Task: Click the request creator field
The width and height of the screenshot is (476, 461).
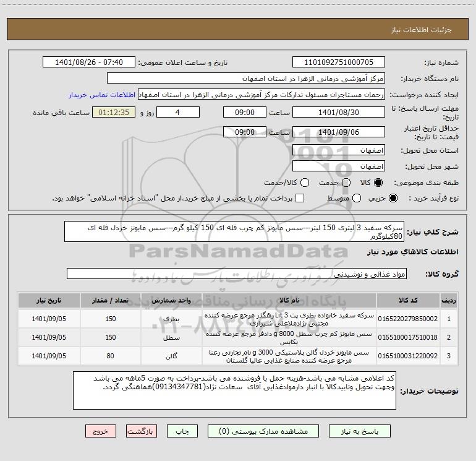Action: coord(261,95)
